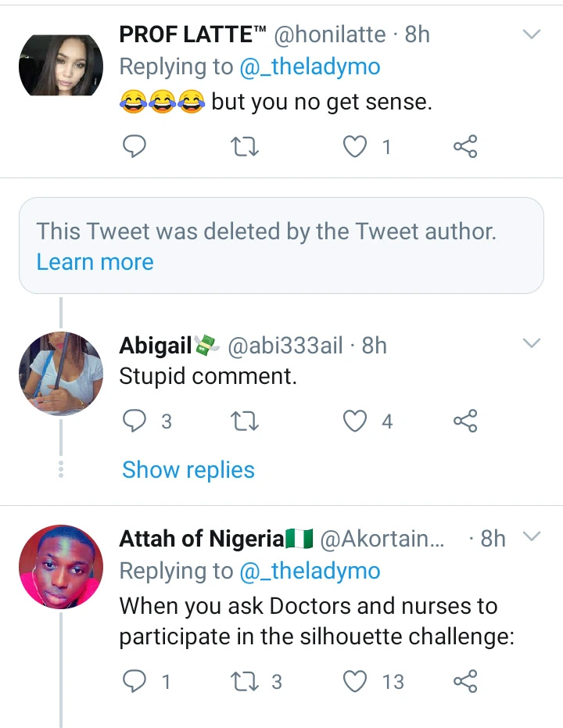This screenshot has width=563, height=728.
Task: Share Attah of Nigeria's tweet
Action: click(465, 682)
